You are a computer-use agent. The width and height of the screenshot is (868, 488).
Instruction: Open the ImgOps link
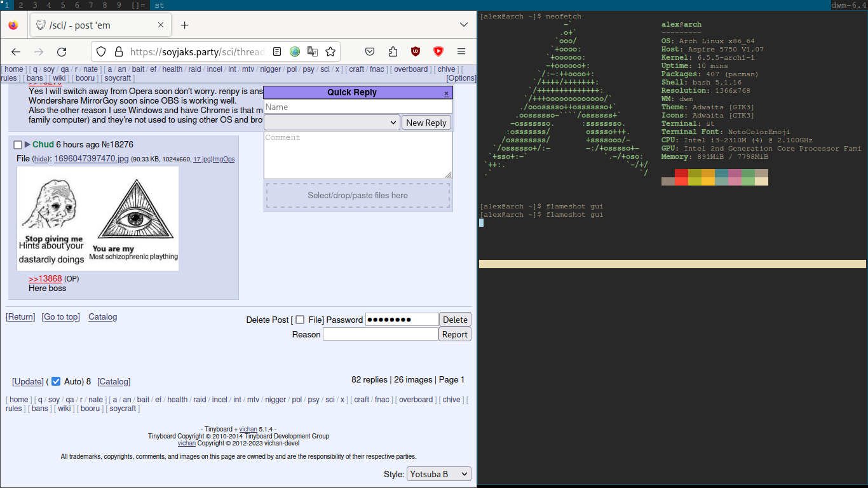tap(224, 159)
